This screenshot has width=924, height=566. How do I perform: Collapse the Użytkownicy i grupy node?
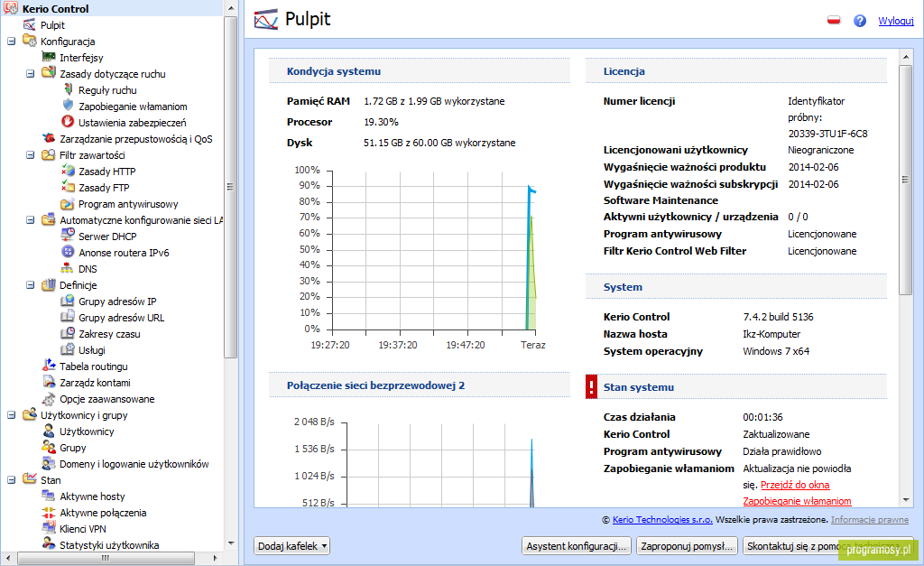11,415
